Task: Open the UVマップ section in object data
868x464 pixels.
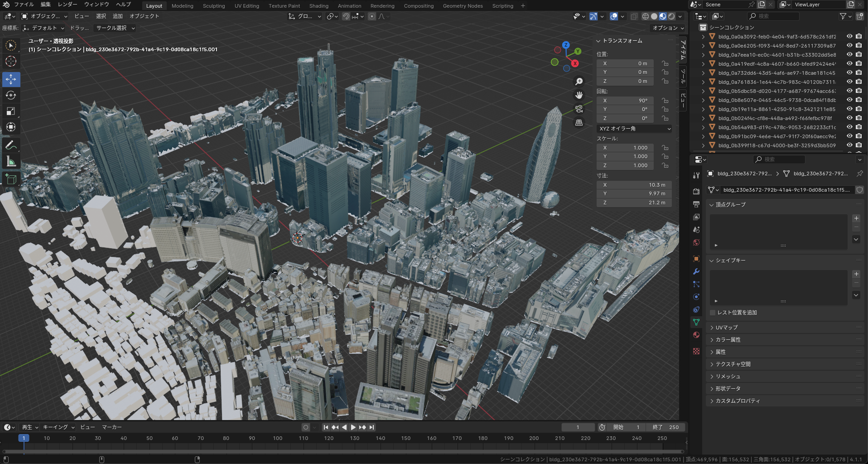Action: click(727, 327)
